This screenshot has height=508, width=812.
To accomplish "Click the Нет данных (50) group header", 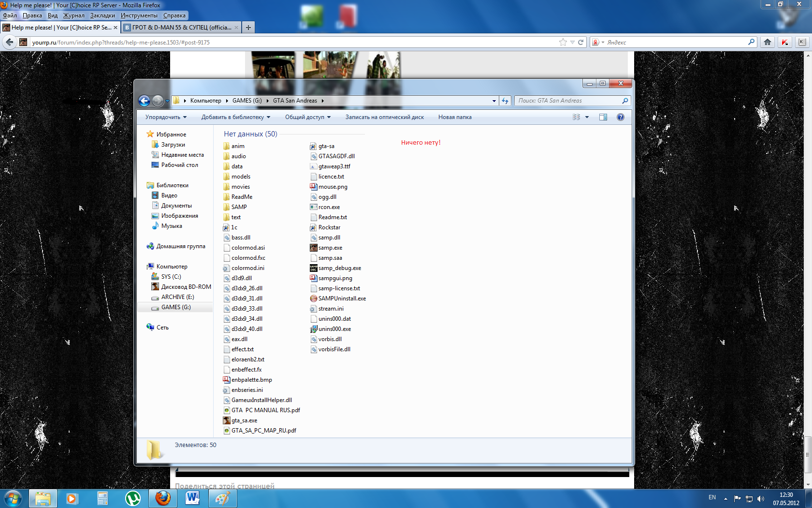I will 250,134.
